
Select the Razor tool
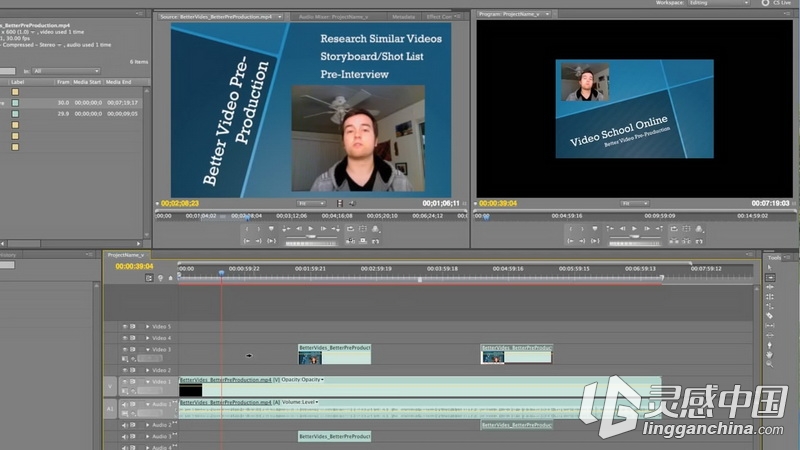(x=770, y=316)
